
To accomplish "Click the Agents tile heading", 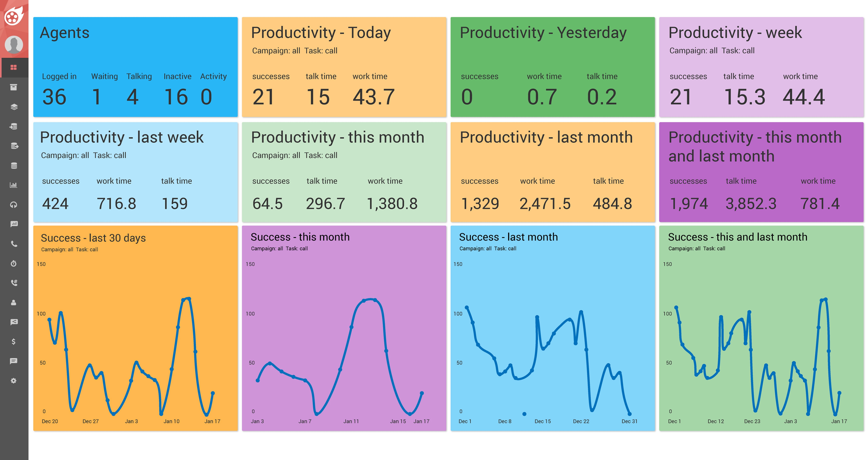I will pos(65,33).
